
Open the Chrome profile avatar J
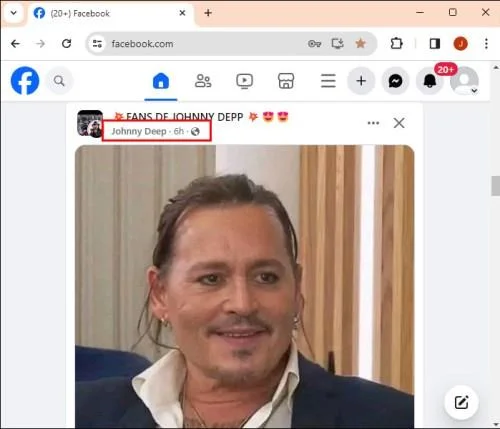pyautogui.click(x=461, y=44)
